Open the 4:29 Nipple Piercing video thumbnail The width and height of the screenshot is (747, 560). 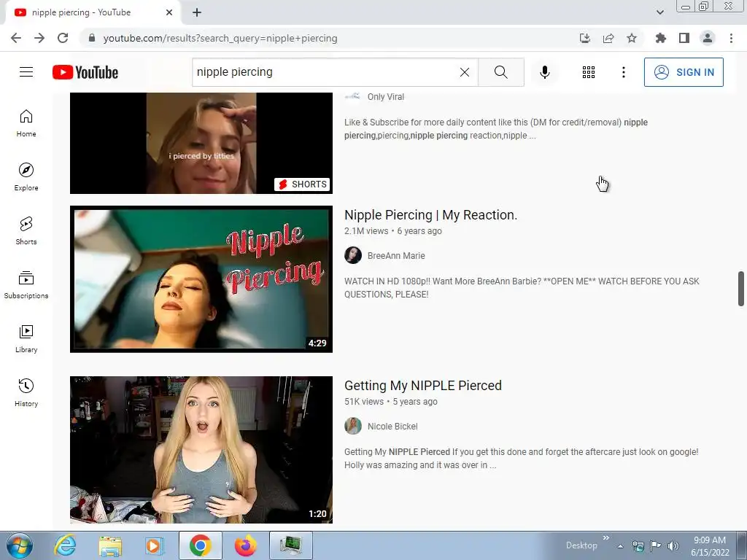point(201,279)
